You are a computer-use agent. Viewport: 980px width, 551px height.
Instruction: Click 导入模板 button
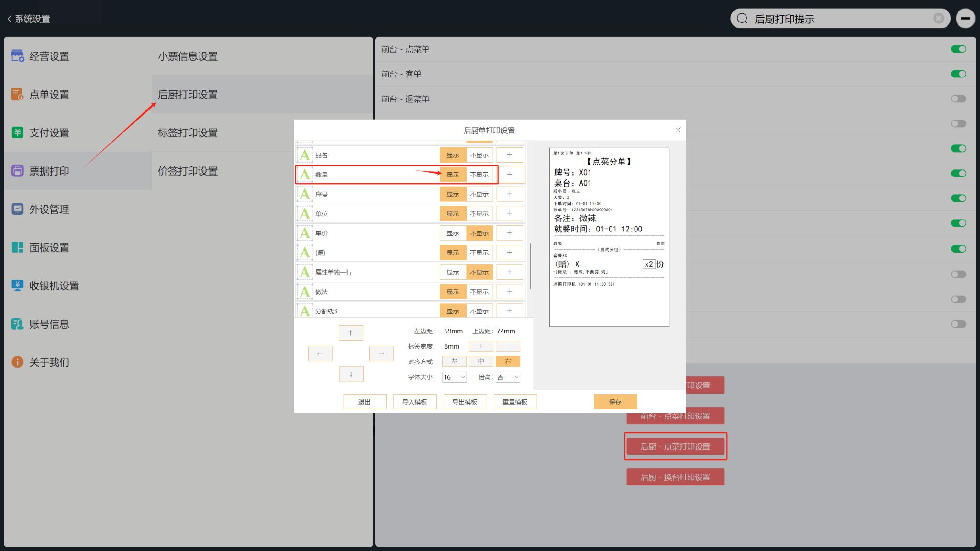click(x=415, y=402)
